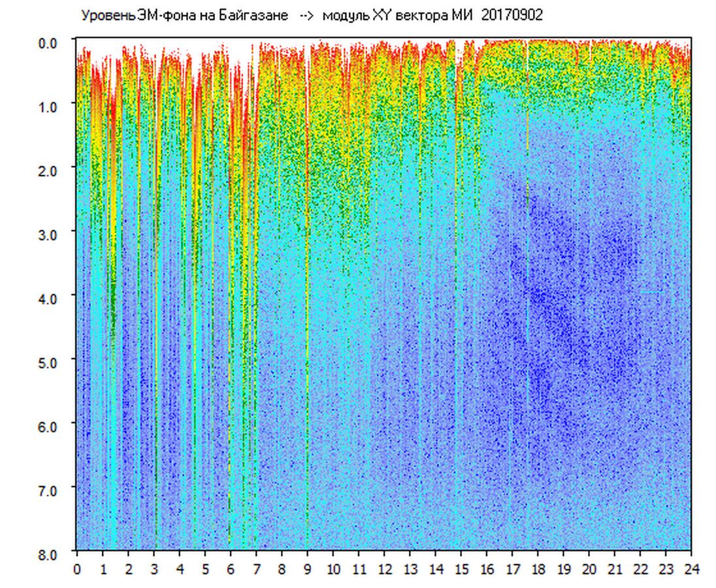Click the hour 15 label on the horizontal axis
Viewport: 716px width, 588px height.
[x=461, y=569]
